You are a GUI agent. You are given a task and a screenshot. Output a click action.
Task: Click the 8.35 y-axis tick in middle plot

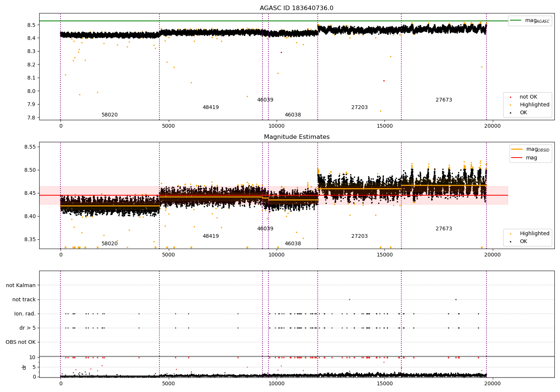[30, 239]
